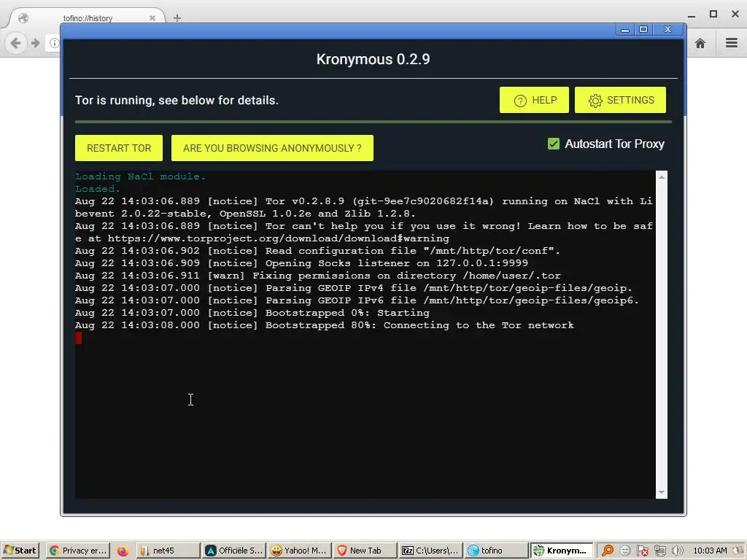Open Kronymous SETTINGS
Viewport: 747px width, 560px height.
(620, 100)
